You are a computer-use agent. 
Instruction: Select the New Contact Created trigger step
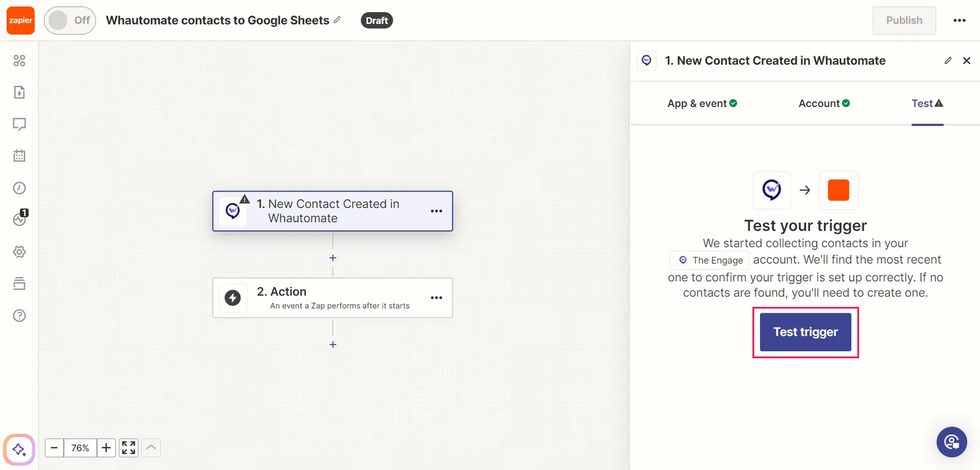coord(333,211)
